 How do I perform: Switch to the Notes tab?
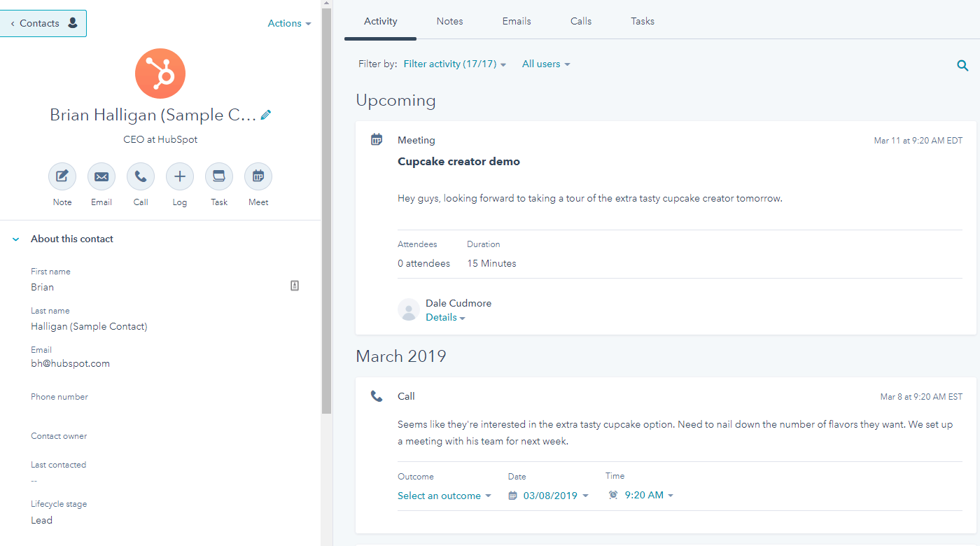[449, 21]
